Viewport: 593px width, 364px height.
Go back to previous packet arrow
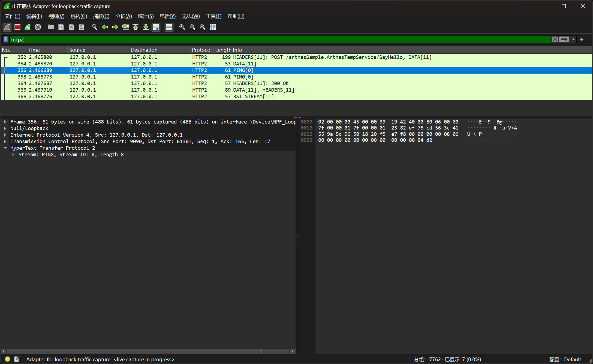(105, 27)
